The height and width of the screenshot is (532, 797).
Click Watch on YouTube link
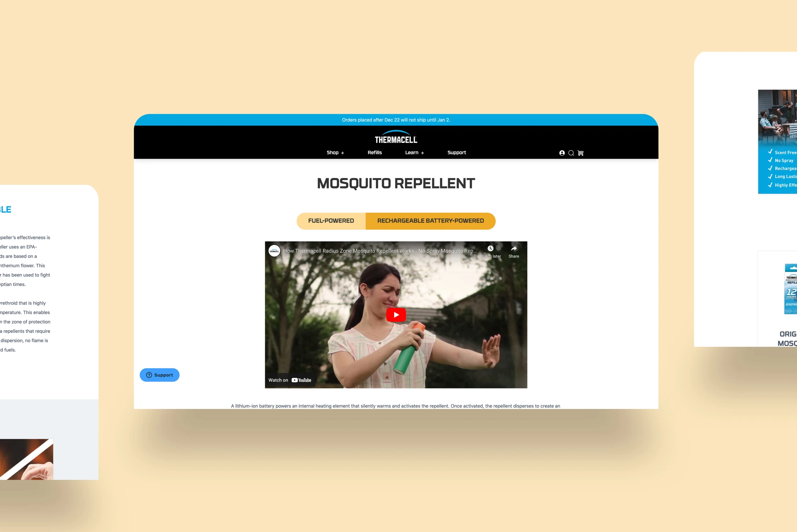290,380
